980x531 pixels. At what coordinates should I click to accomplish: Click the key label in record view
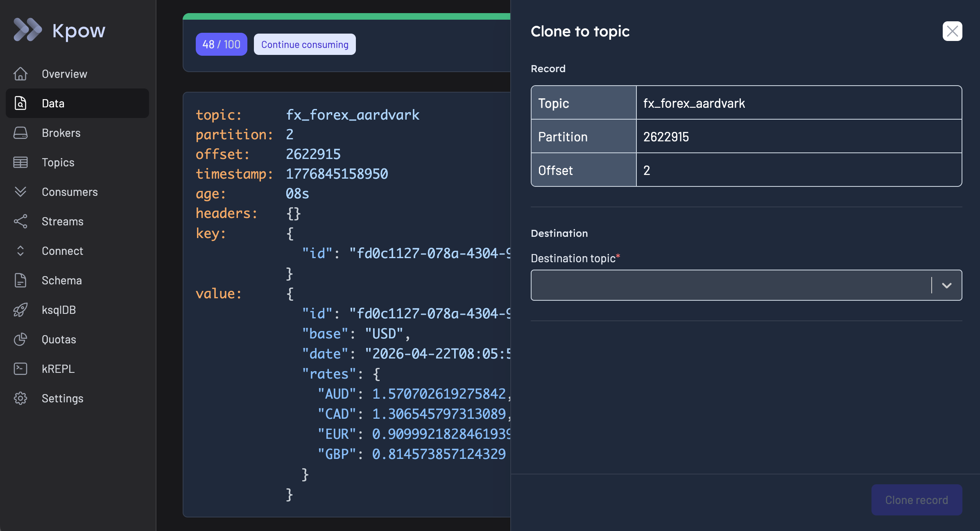pos(210,233)
